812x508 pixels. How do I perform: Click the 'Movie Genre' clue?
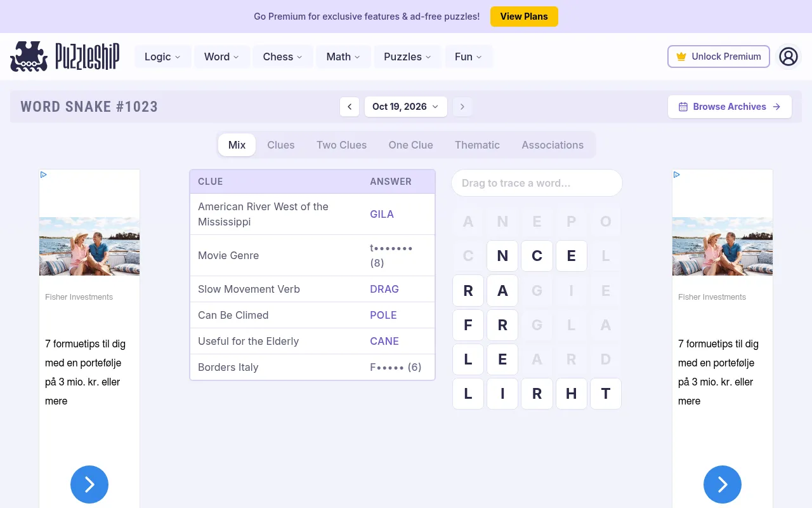click(228, 255)
